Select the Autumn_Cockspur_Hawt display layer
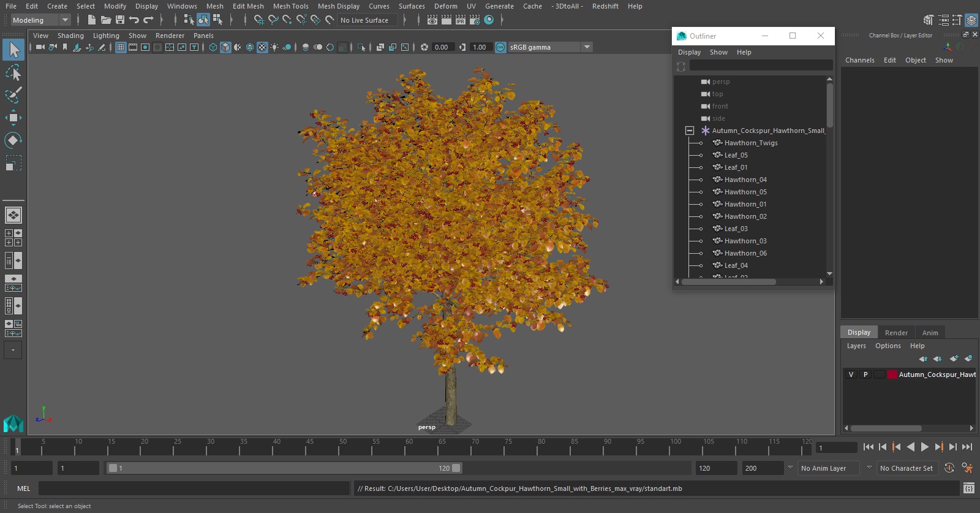980x513 pixels. tap(937, 374)
